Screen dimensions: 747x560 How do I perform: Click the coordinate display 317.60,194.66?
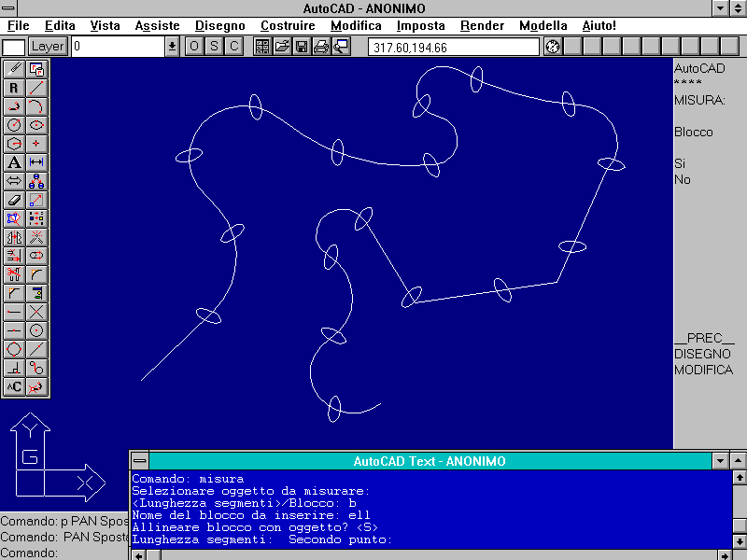click(454, 48)
